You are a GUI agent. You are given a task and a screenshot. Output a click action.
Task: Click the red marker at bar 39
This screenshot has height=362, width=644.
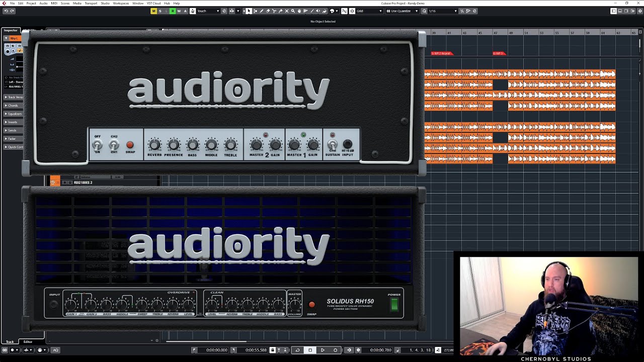point(442,53)
